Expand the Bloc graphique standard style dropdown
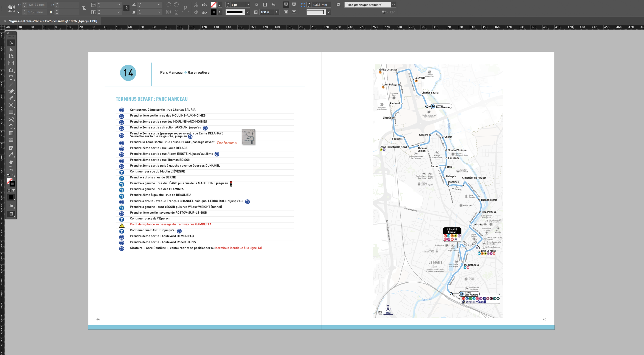 [x=394, y=5]
